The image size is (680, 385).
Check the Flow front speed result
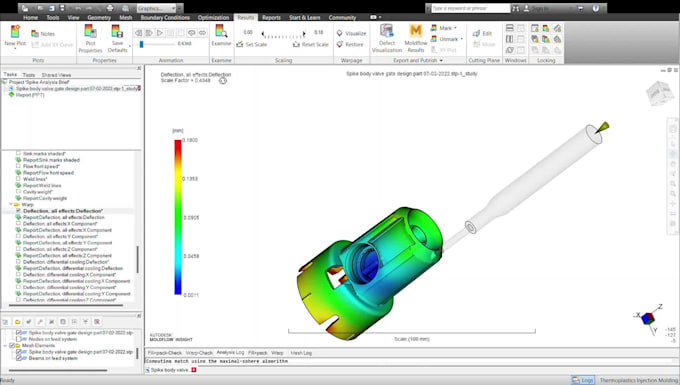click(18, 166)
